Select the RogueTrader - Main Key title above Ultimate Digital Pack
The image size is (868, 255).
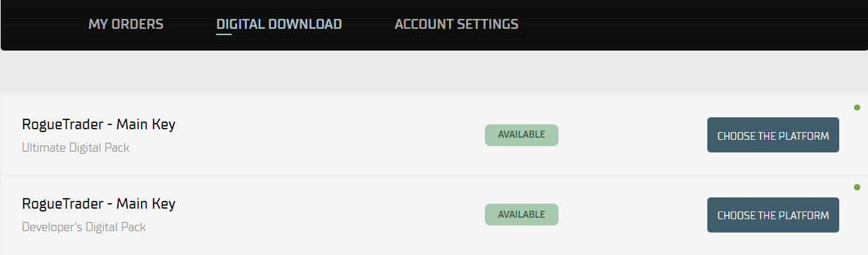coord(99,124)
